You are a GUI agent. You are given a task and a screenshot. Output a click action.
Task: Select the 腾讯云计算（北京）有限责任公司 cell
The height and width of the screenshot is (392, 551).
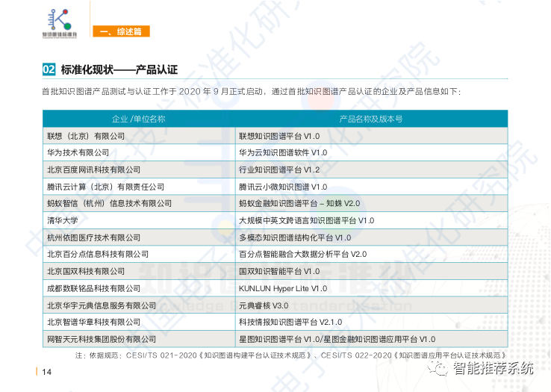139,187
